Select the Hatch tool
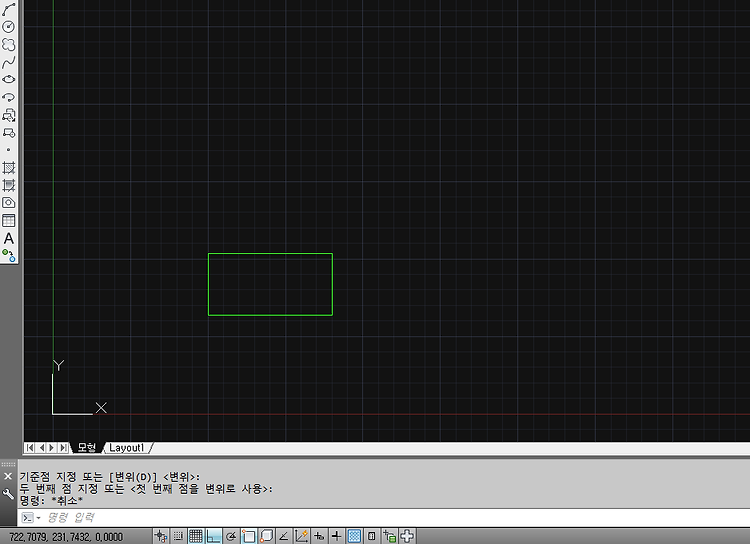750x544 pixels. coord(9,167)
